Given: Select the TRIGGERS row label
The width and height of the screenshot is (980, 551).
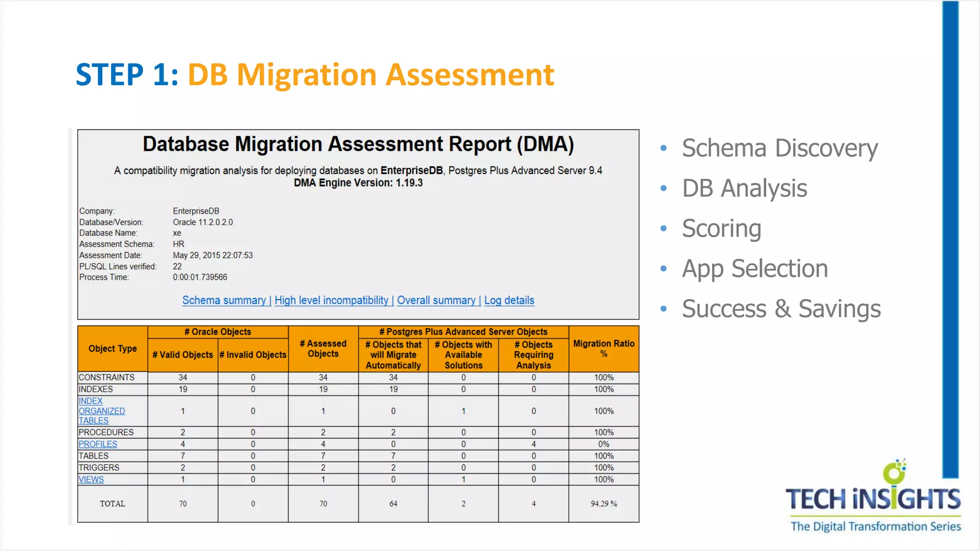Looking at the screenshot, I should click(99, 468).
